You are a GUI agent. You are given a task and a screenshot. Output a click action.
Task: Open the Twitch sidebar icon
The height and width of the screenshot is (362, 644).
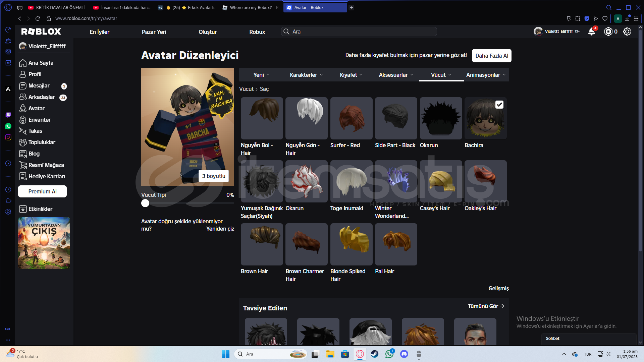(8, 115)
